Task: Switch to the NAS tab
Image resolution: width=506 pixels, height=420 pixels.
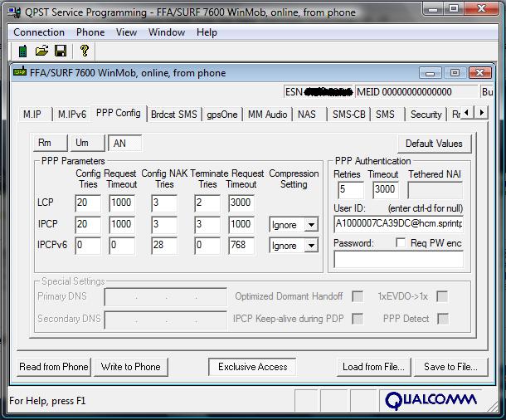Action: point(309,115)
